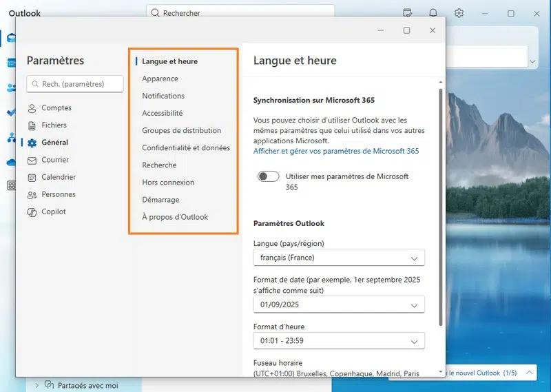Image resolution: width=551 pixels, height=392 pixels.
Task: Click the Personnes people icon
Action: click(x=32, y=195)
